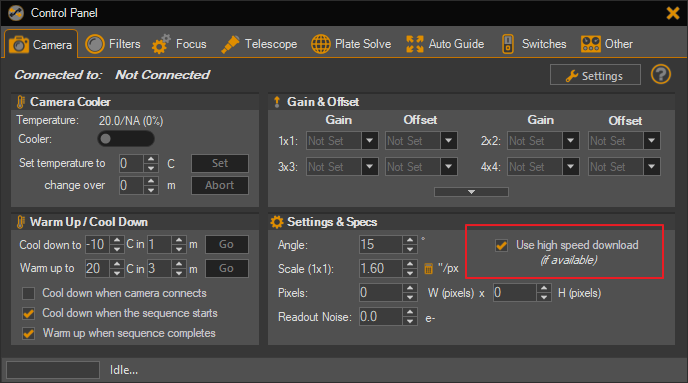Click the Cool down to temperature field

97,244
